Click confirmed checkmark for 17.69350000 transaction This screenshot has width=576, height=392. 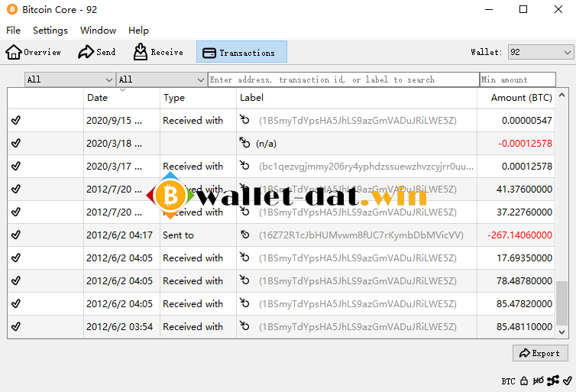(x=16, y=258)
